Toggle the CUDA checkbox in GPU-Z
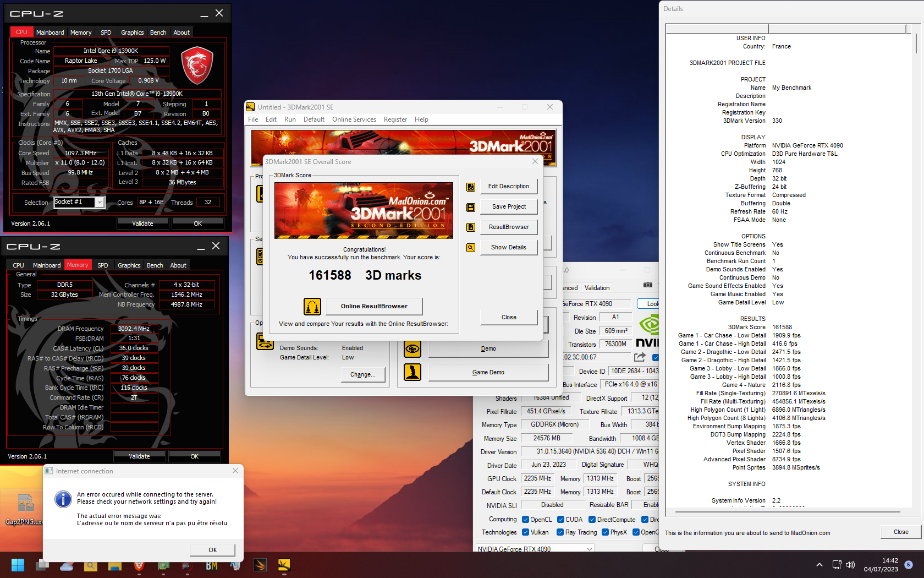 560,520
